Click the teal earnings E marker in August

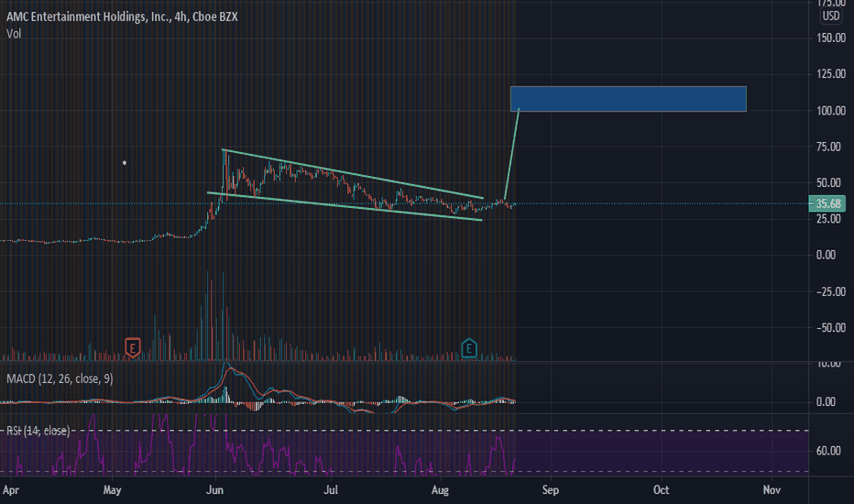469,348
